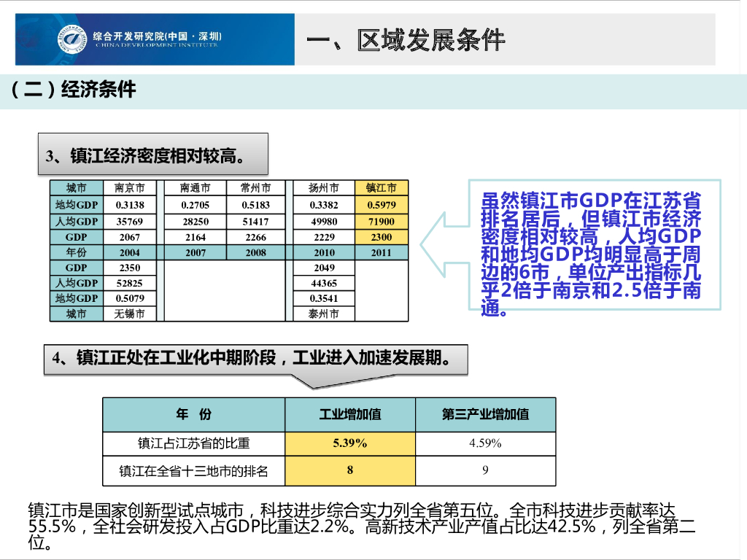Click the value 28250
Viewport: 747px width, 560px height.
pyautogui.click(x=196, y=222)
